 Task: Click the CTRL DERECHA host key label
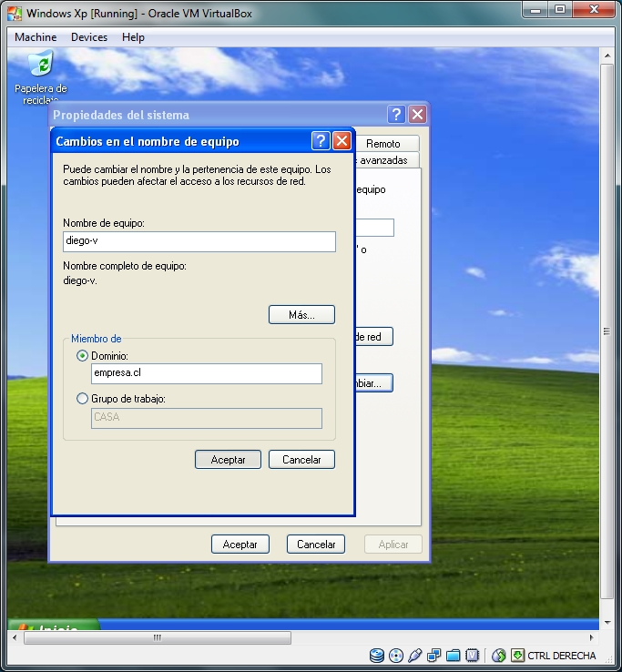point(562,656)
